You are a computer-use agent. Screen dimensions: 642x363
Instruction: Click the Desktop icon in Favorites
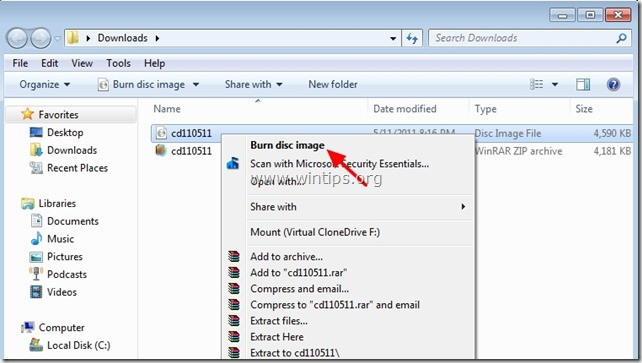pos(36,132)
